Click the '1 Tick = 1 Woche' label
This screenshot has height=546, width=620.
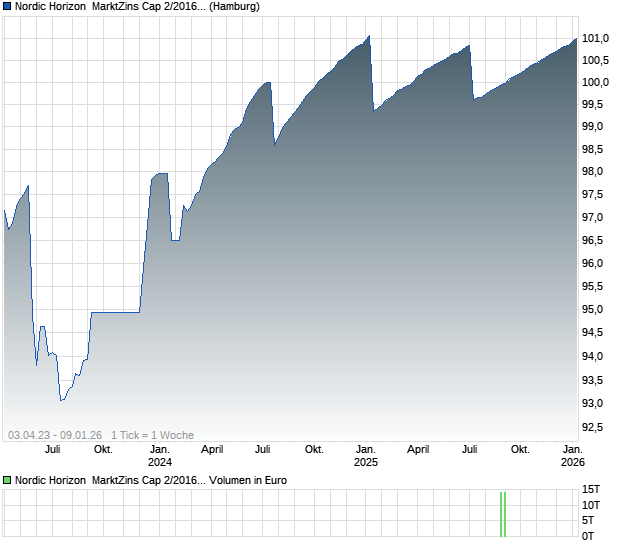coord(152,435)
